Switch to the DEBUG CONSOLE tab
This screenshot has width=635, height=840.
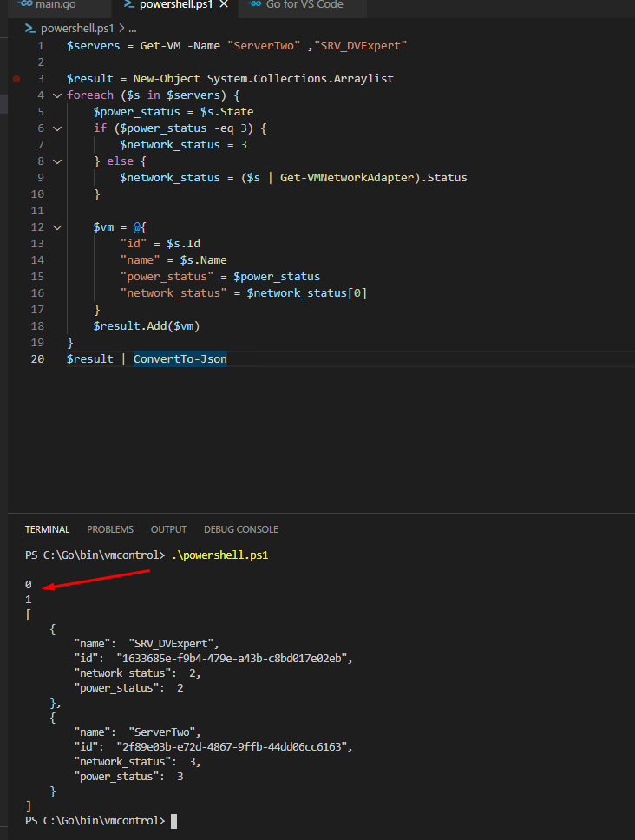241,529
